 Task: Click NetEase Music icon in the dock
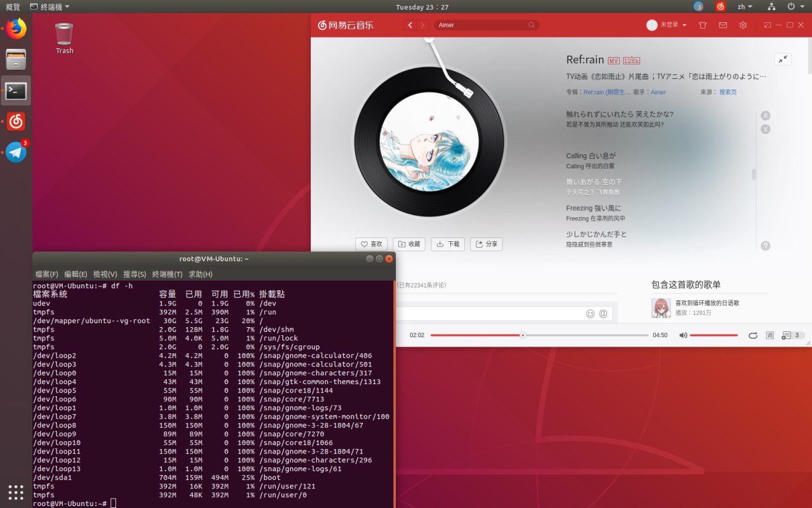pos(16,121)
